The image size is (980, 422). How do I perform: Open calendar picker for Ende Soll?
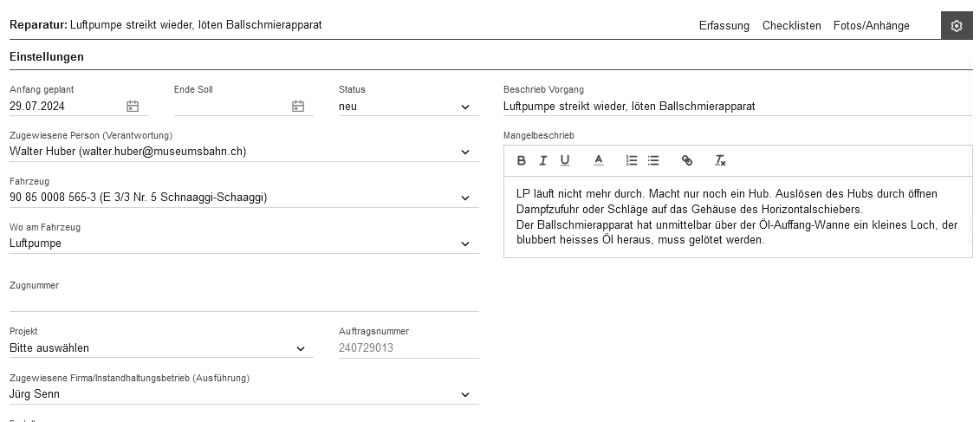[x=298, y=107]
